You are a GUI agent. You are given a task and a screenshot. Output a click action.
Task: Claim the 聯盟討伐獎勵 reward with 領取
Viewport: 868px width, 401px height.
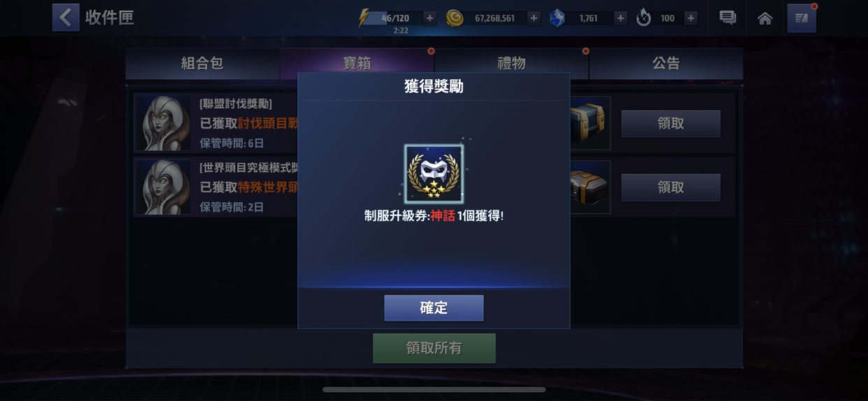[x=671, y=124]
